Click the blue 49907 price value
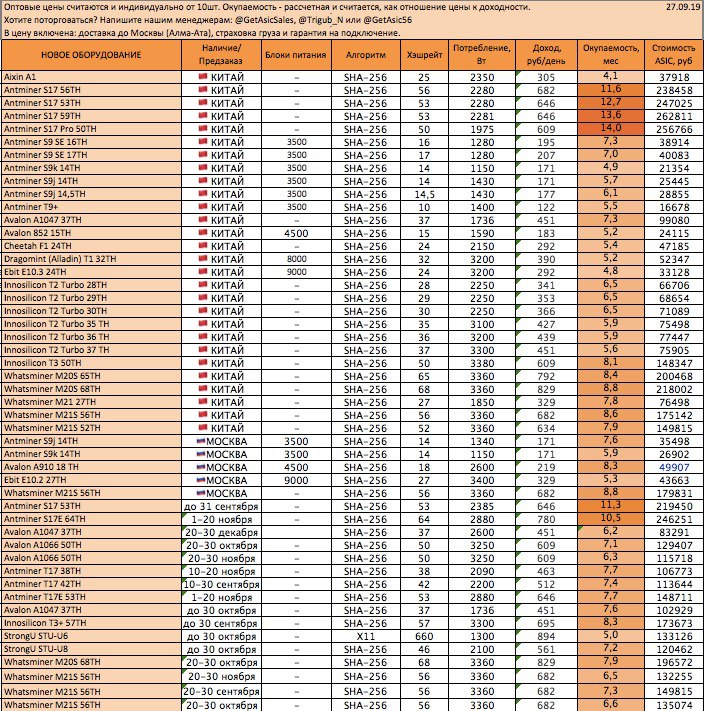This screenshot has width=704, height=711. (674, 467)
